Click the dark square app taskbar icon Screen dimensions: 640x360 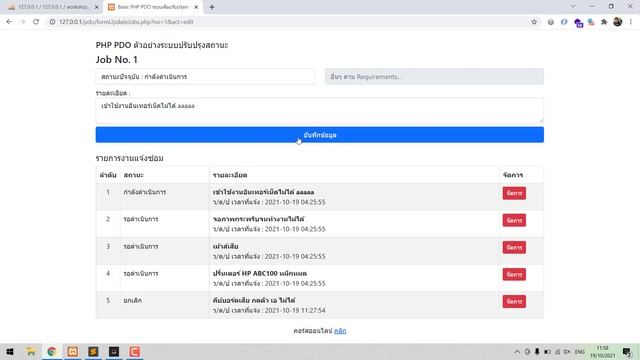click(x=114, y=352)
